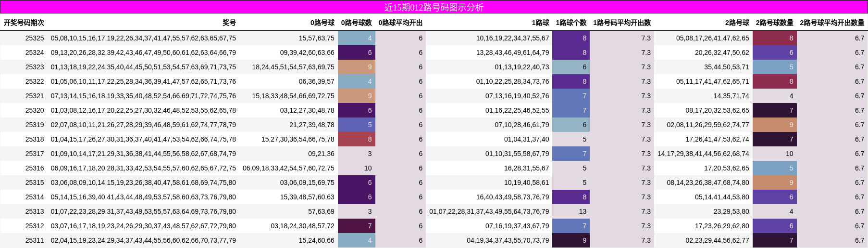
Task: Select period number 25322
Action: 35,81
